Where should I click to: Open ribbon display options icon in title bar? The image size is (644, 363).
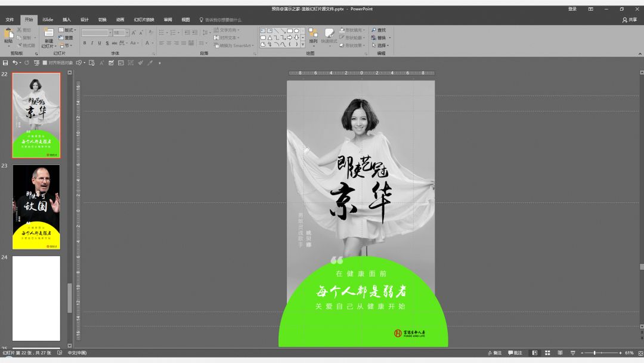pyautogui.click(x=590, y=9)
